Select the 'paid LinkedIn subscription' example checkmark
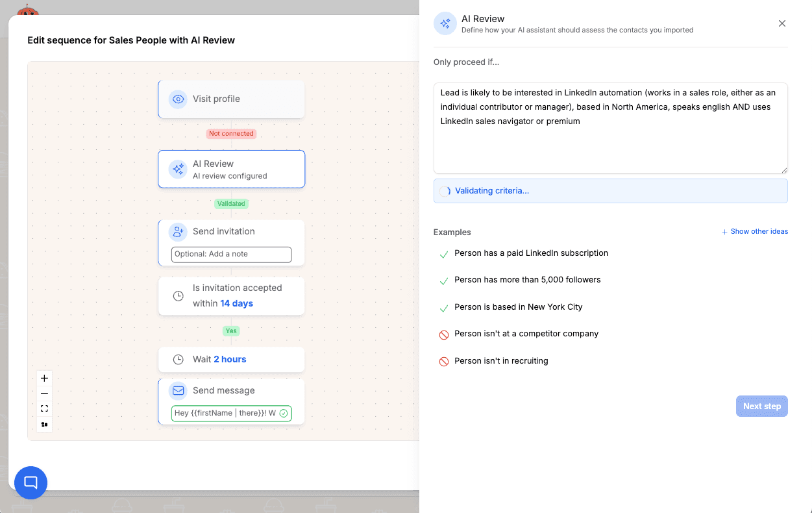Viewport: 812px width, 513px height. point(443,253)
